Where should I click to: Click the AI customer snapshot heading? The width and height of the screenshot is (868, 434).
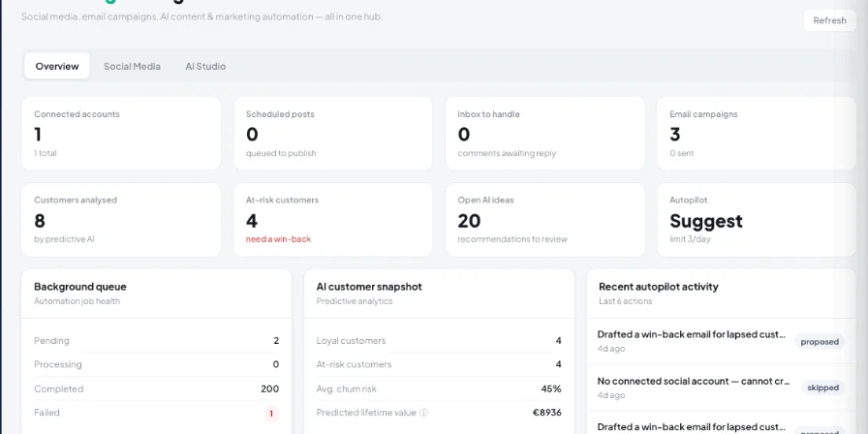(369, 287)
